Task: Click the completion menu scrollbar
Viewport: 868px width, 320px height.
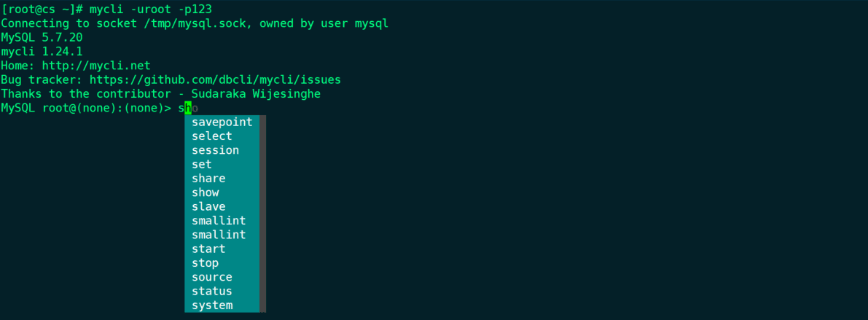Action: 263,214
